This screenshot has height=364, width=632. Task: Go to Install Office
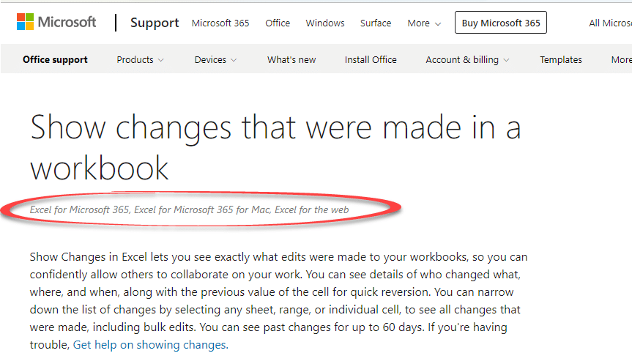point(371,60)
